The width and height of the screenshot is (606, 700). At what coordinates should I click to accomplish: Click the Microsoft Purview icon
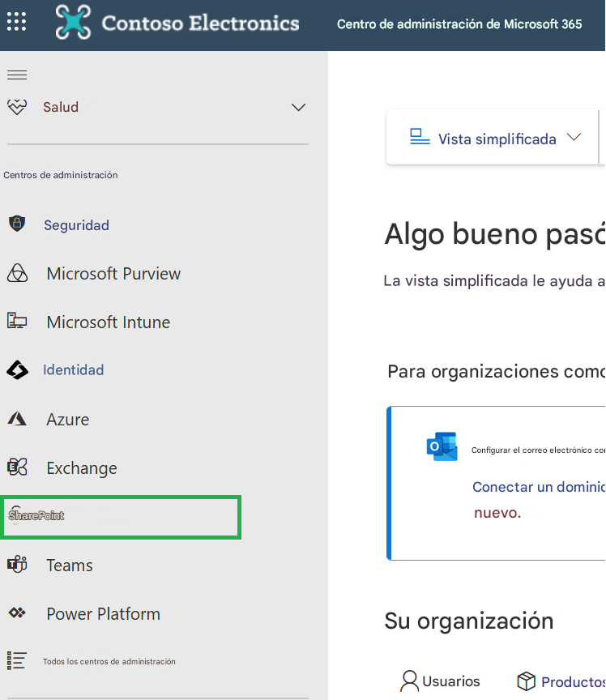pos(17,273)
